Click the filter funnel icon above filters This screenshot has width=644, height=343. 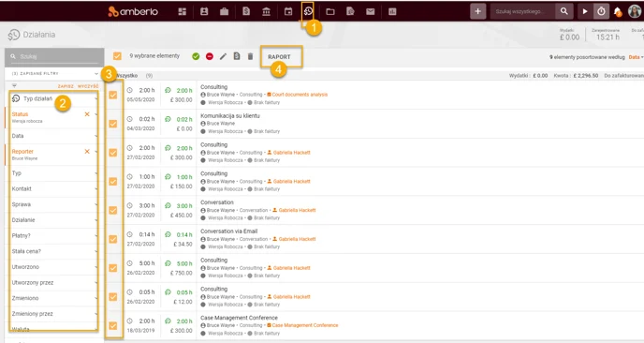14,86
